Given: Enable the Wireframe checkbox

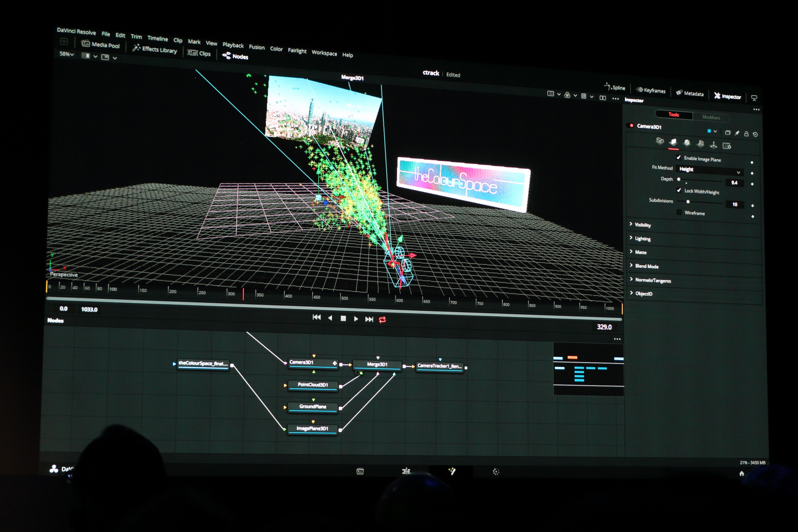Looking at the screenshot, I should (x=679, y=212).
